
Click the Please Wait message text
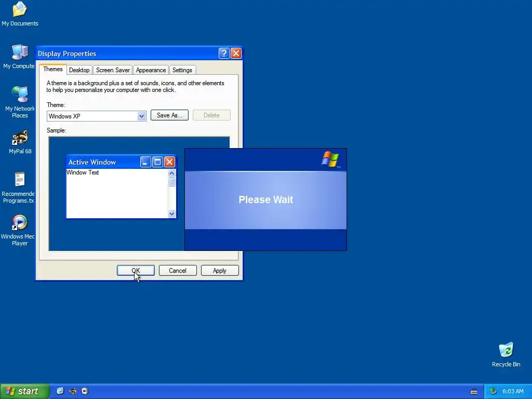point(265,199)
